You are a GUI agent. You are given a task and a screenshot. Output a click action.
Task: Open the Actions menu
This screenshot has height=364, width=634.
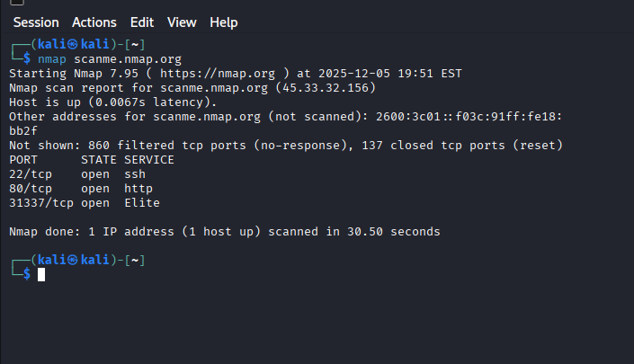(94, 22)
